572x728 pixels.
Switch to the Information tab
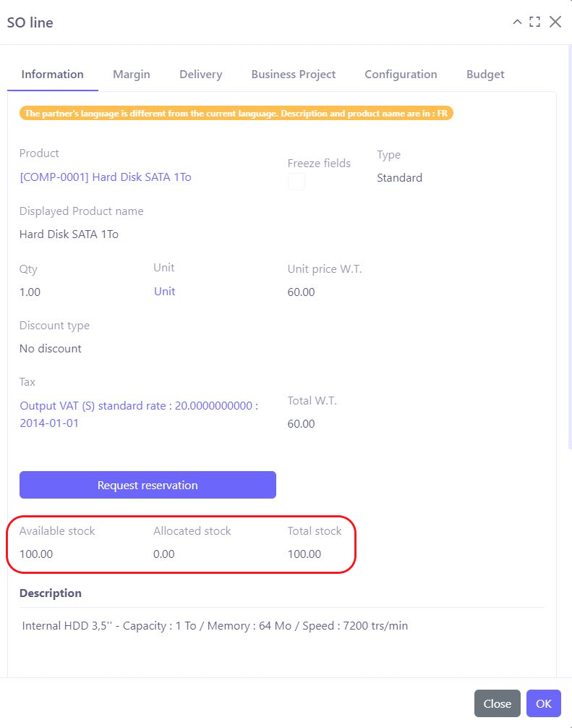(x=52, y=74)
